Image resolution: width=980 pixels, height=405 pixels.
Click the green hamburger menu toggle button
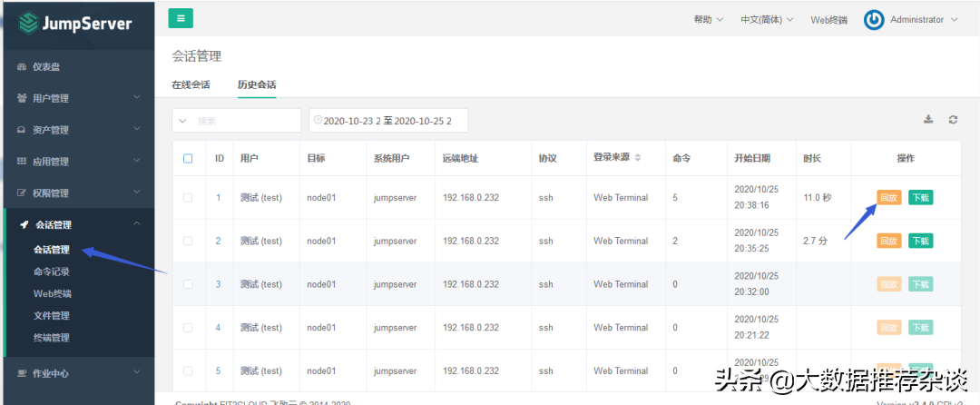point(181,18)
